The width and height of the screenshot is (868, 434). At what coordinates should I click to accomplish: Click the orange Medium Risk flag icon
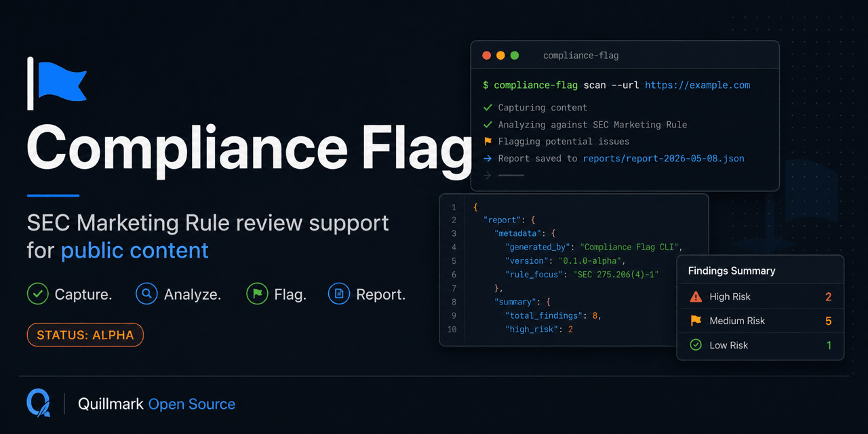pos(696,321)
